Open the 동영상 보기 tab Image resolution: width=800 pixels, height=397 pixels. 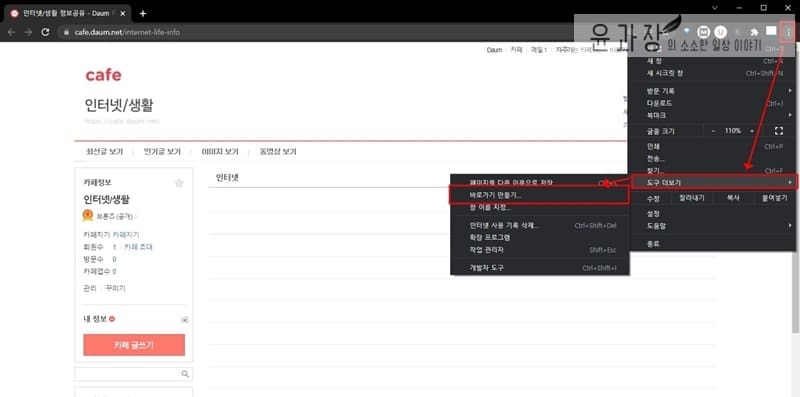click(278, 152)
